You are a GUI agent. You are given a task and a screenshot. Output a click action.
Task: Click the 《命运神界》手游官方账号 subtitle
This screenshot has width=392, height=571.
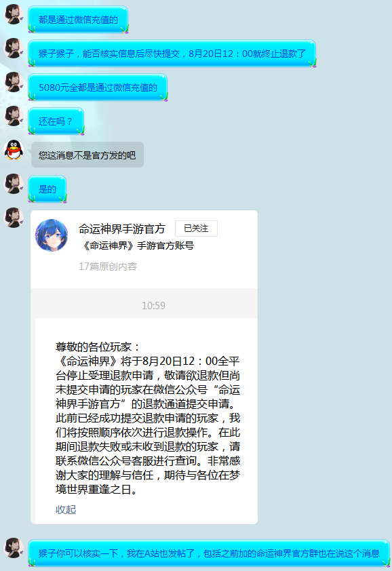(x=138, y=245)
